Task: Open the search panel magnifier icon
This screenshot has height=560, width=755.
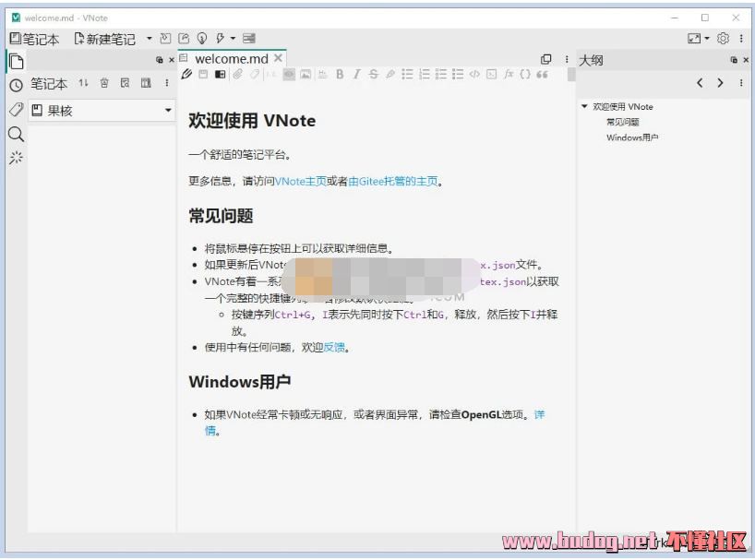Action: 16,134
